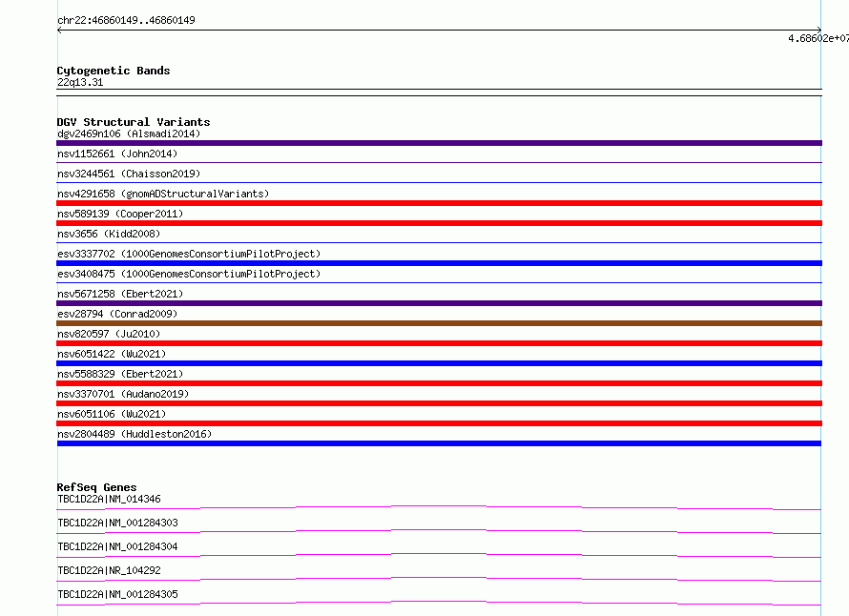Image resolution: width=849 pixels, height=616 pixels.
Task: Open transcript TBC1D22A|NM_001284304
Action: (117, 546)
